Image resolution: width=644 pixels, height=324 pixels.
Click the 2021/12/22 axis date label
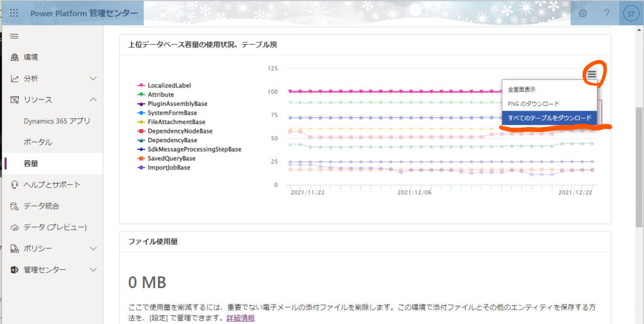click(575, 192)
